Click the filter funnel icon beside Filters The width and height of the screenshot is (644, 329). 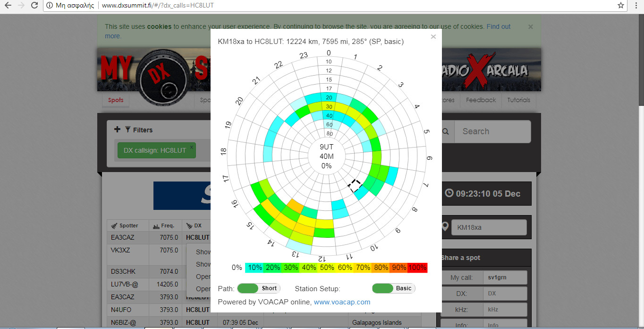(x=128, y=130)
